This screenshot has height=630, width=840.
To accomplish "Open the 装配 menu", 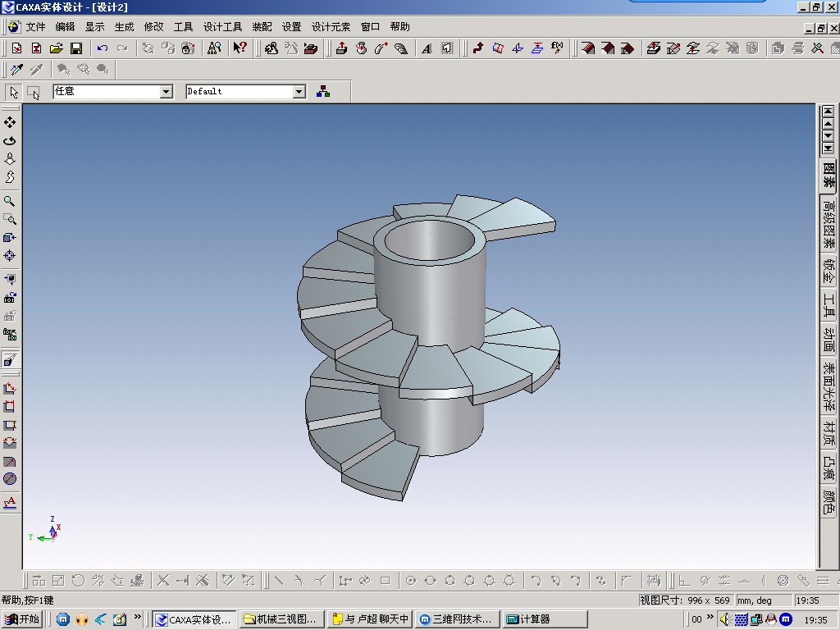I will point(262,27).
